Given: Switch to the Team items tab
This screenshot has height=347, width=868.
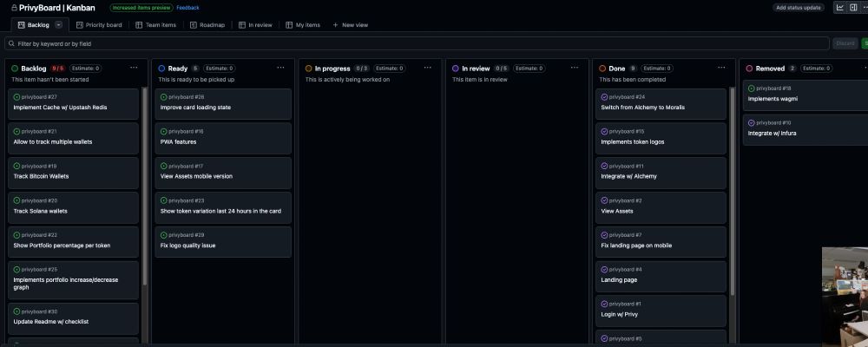Looking at the screenshot, I should pyautogui.click(x=156, y=25).
